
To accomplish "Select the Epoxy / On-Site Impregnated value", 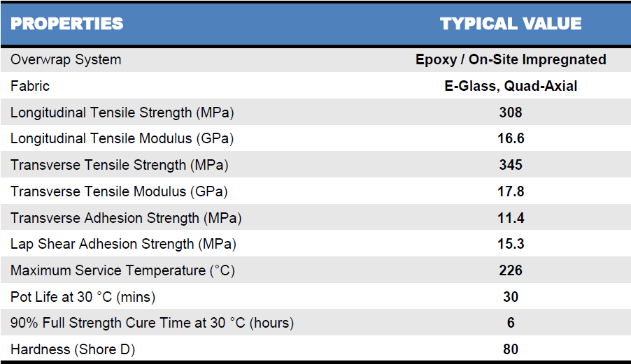I will click(511, 60).
